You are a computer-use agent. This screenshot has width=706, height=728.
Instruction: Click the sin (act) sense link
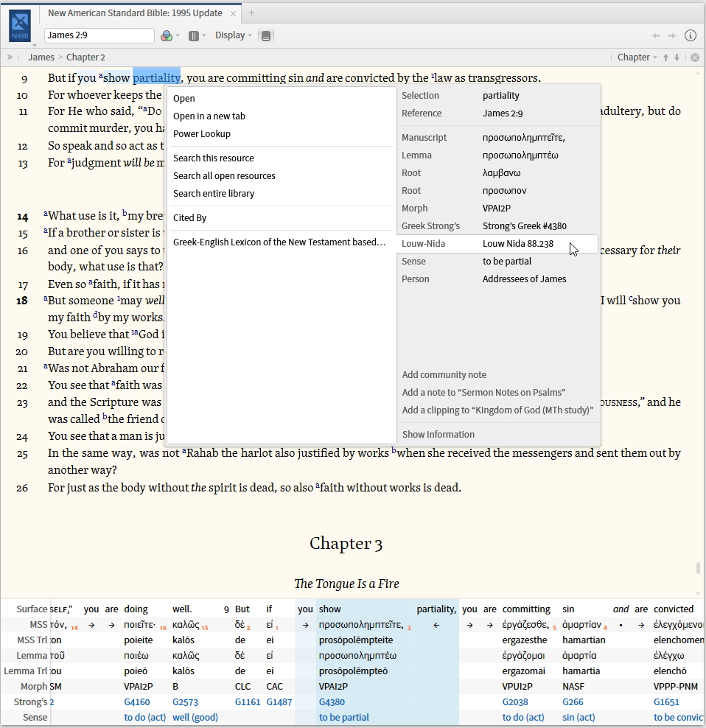click(x=579, y=718)
